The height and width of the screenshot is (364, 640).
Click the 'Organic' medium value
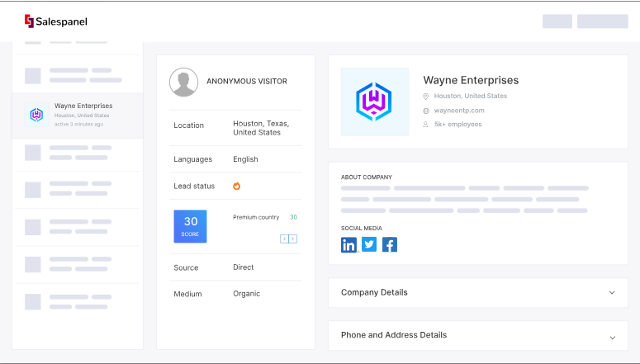coord(247,294)
